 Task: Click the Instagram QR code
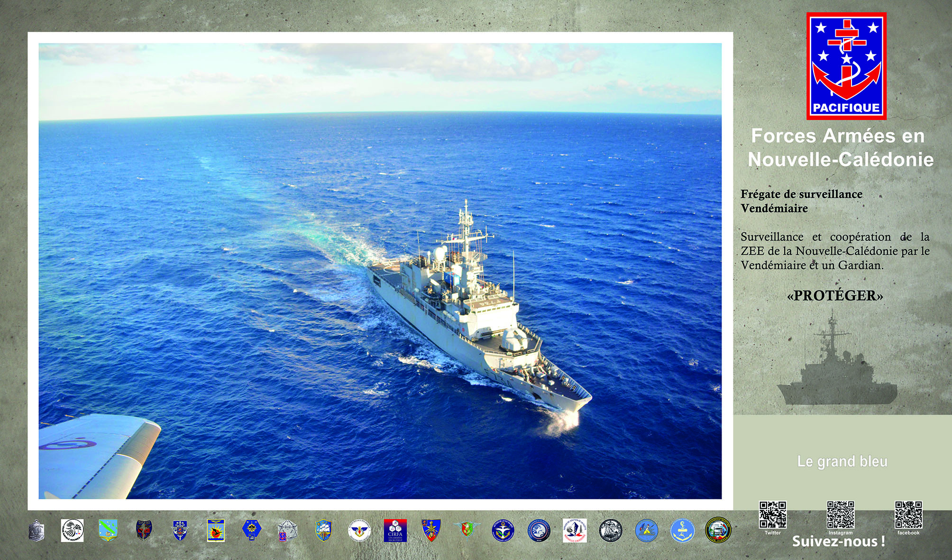pos(840,514)
